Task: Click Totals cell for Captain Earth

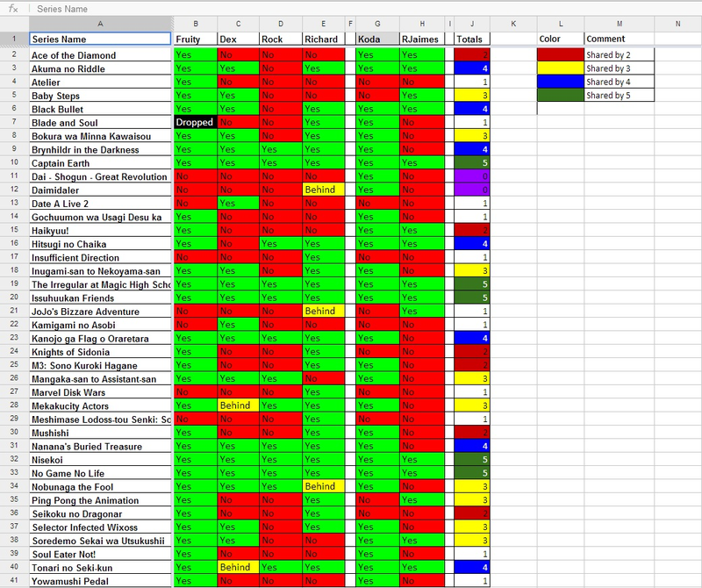Action: click(x=472, y=162)
